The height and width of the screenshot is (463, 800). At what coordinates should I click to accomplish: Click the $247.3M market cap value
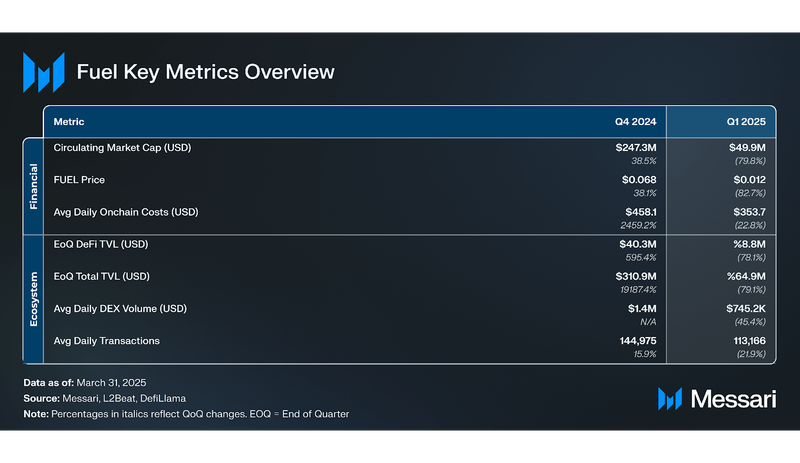click(636, 148)
